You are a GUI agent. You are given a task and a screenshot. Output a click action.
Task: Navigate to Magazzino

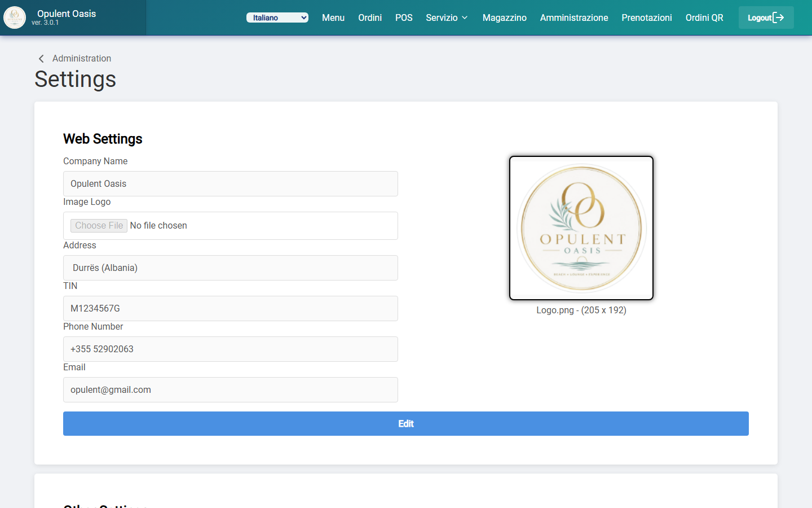505,17
